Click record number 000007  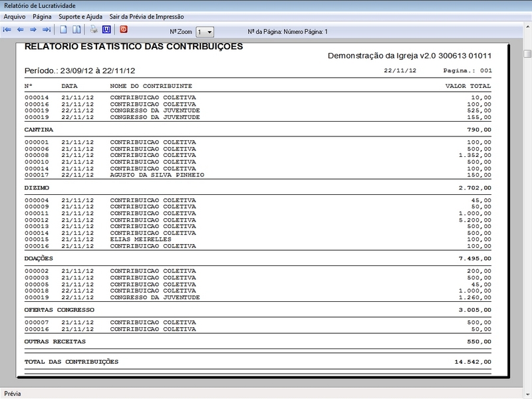[x=37, y=323]
